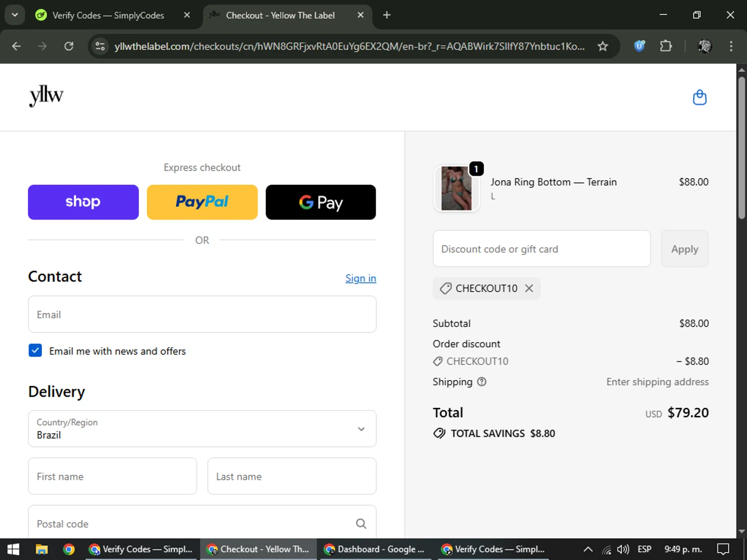Open File Explorer from the taskbar
Viewport: 747px width, 560px height.
[x=42, y=549]
